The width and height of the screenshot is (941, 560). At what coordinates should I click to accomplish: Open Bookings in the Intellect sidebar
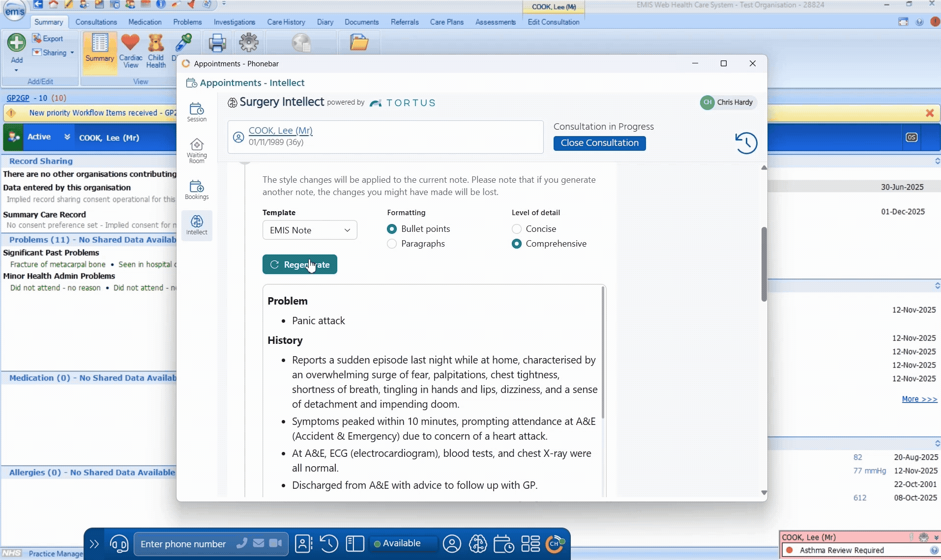coord(197,189)
